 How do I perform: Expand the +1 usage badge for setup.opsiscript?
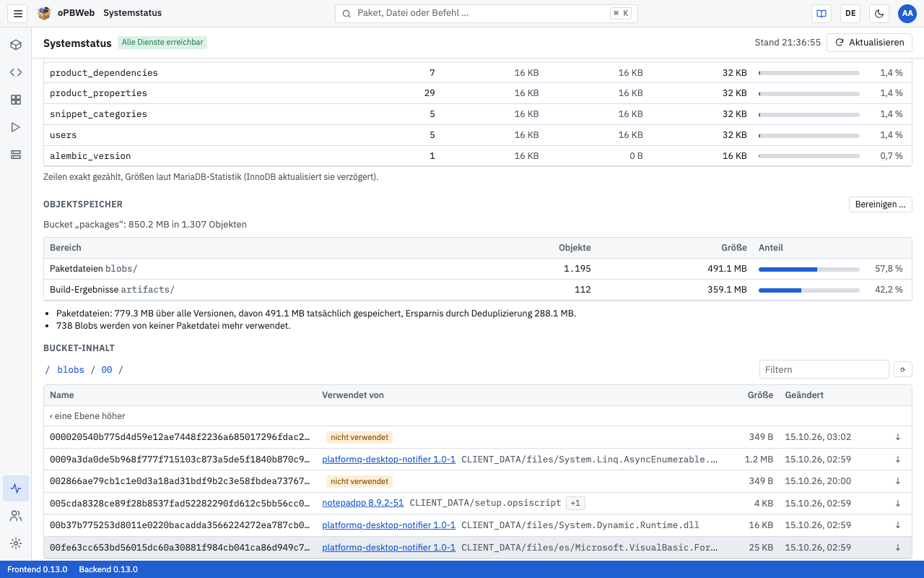coord(575,504)
